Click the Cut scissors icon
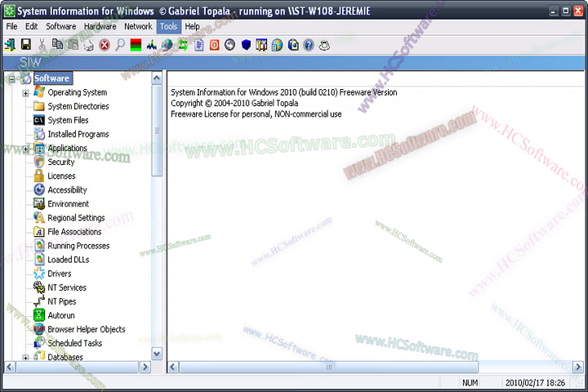 pos(42,45)
